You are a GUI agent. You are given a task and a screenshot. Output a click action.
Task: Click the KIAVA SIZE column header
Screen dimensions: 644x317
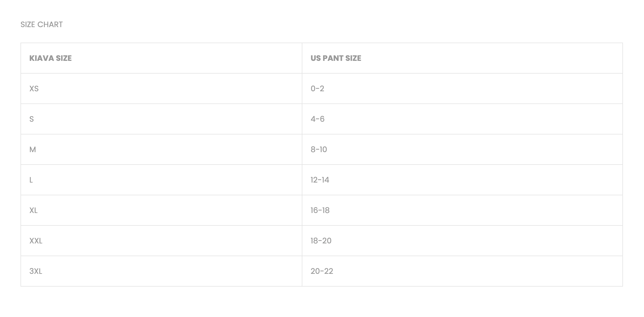[50, 58]
